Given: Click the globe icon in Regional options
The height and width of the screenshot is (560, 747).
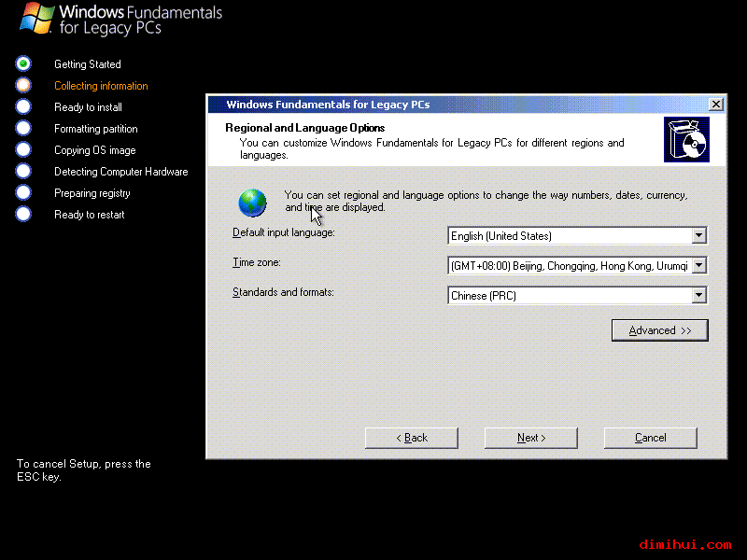Looking at the screenshot, I should tap(252, 203).
